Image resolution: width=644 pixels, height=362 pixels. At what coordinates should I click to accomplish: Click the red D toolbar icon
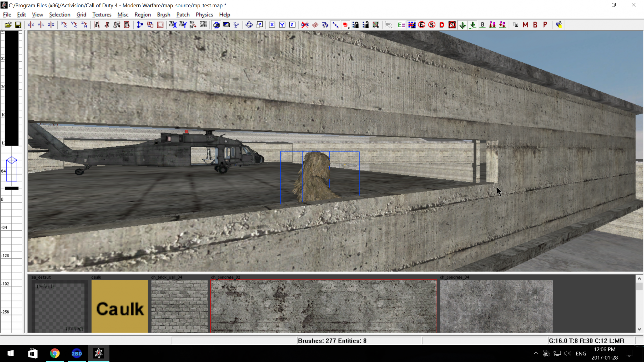click(442, 25)
